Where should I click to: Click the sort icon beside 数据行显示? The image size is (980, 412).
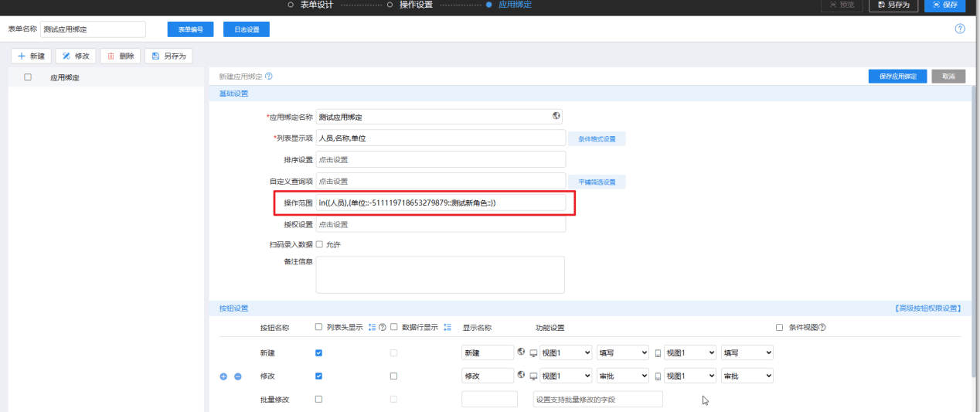pyautogui.click(x=447, y=327)
